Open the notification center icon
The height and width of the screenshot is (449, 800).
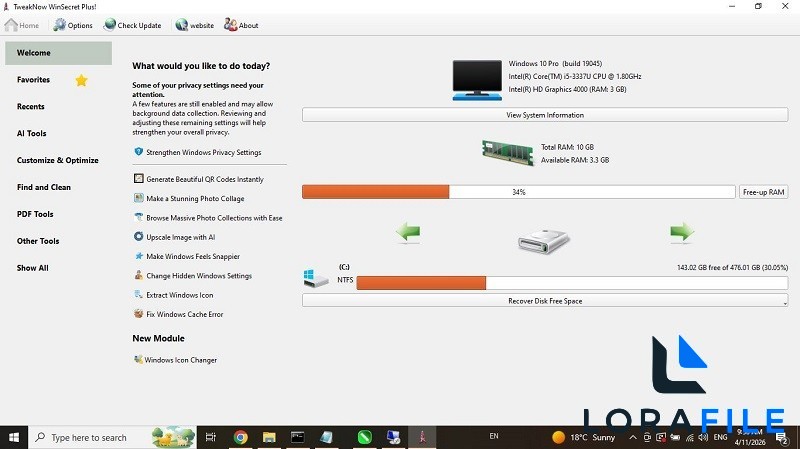[x=781, y=438]
